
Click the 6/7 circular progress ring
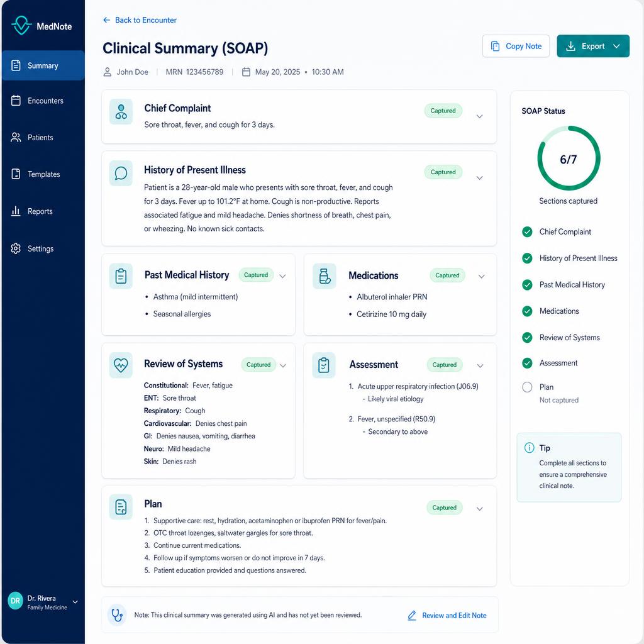tap(569, 158)
